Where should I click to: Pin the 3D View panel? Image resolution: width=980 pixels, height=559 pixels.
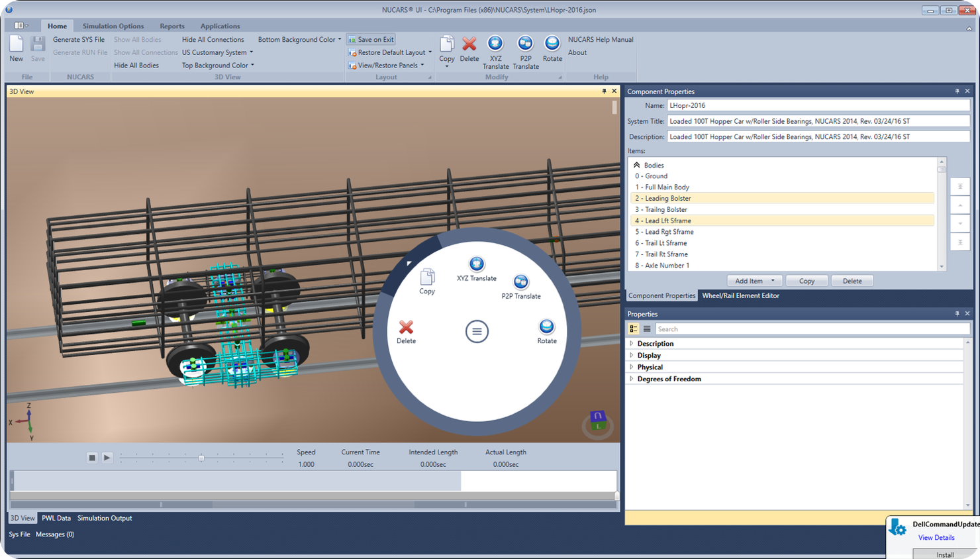[x=604, y=91]
